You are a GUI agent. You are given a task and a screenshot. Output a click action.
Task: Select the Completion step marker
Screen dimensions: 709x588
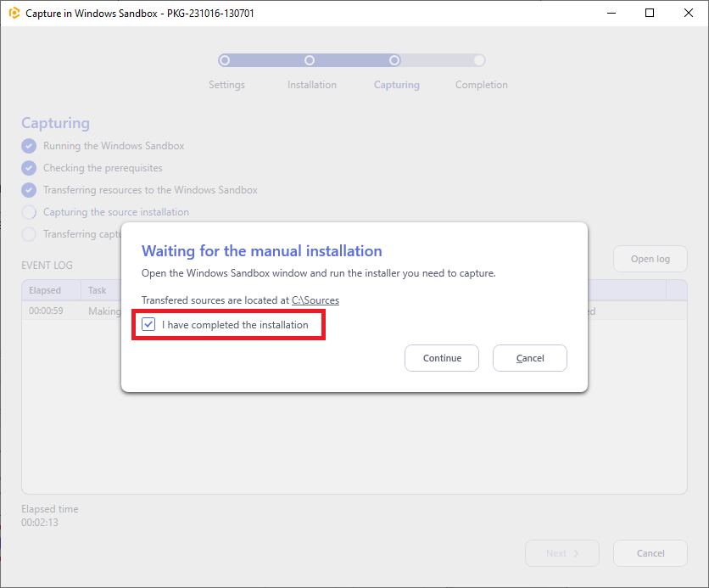pos(479,60)
